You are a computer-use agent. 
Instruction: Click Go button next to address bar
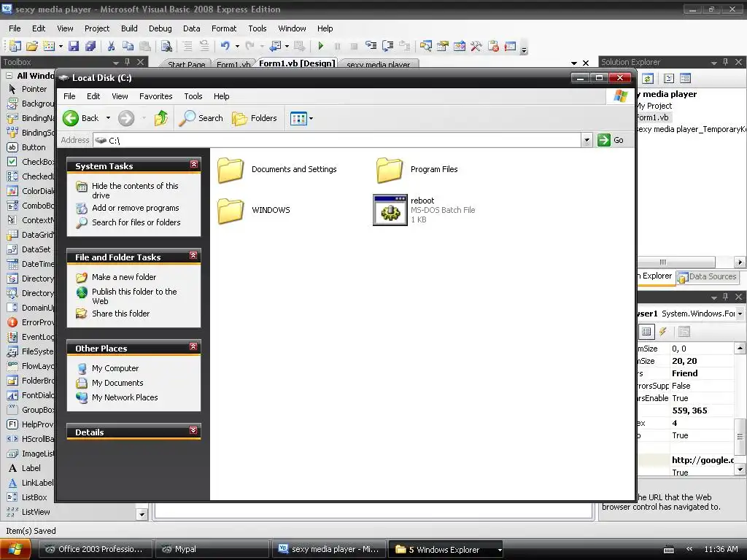pos(611,140)
